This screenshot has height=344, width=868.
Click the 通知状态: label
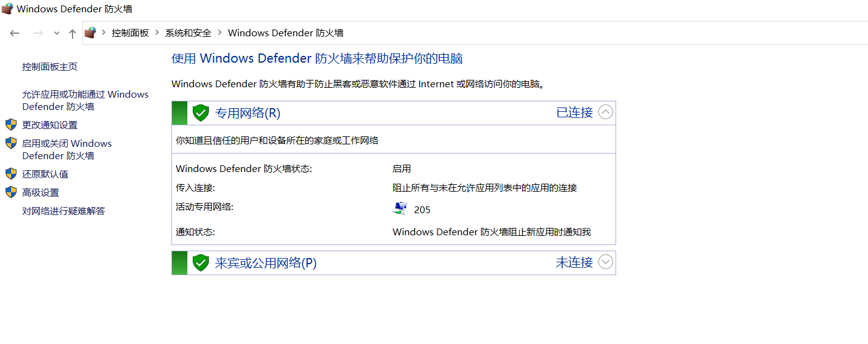pos(195,232)
